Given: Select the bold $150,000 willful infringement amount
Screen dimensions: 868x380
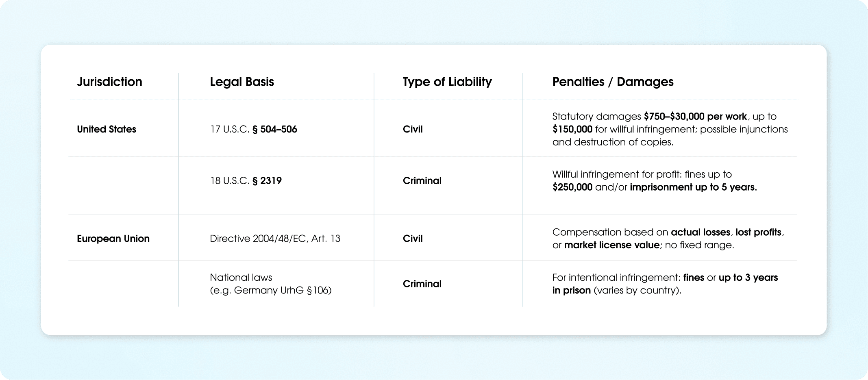Looking at the screenshot, I should [572, 129].
